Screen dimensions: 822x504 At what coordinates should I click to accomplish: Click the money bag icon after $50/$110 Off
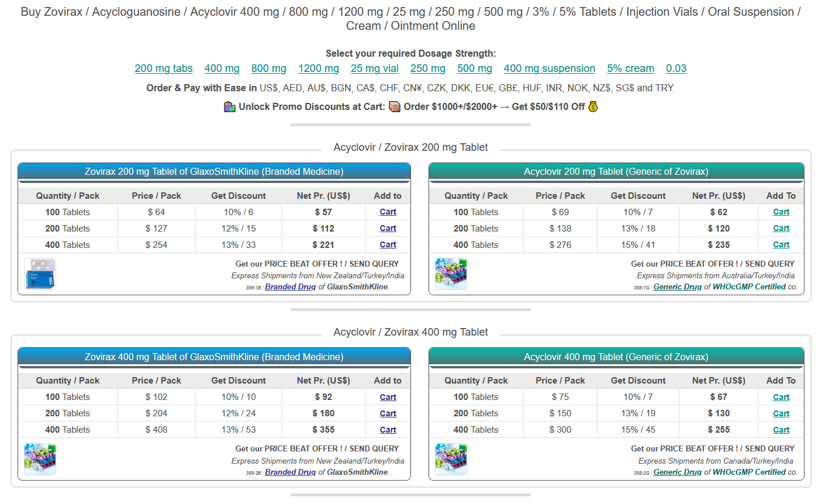tap(593, 106)
